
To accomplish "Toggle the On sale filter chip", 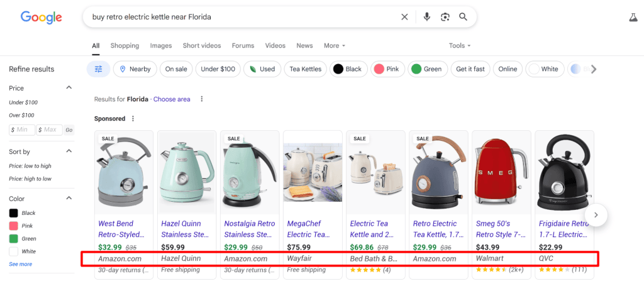I will click(176, 69).
